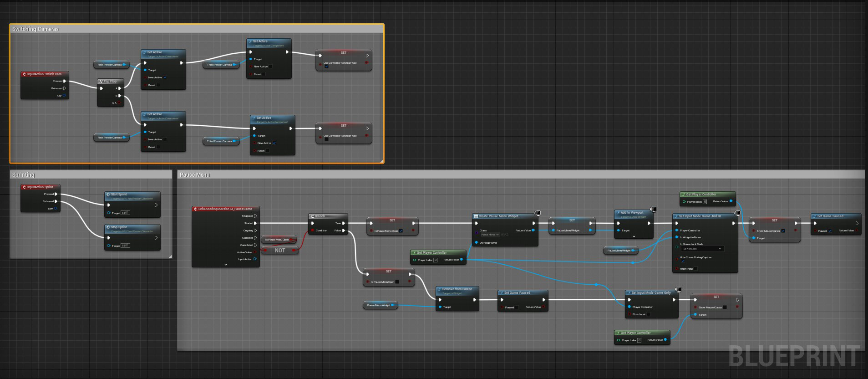Viewport: 868px width, 379px height.
Task: Check the unchecked Use Controller Rotation Yaw box
Action: [x=326, y=139]
